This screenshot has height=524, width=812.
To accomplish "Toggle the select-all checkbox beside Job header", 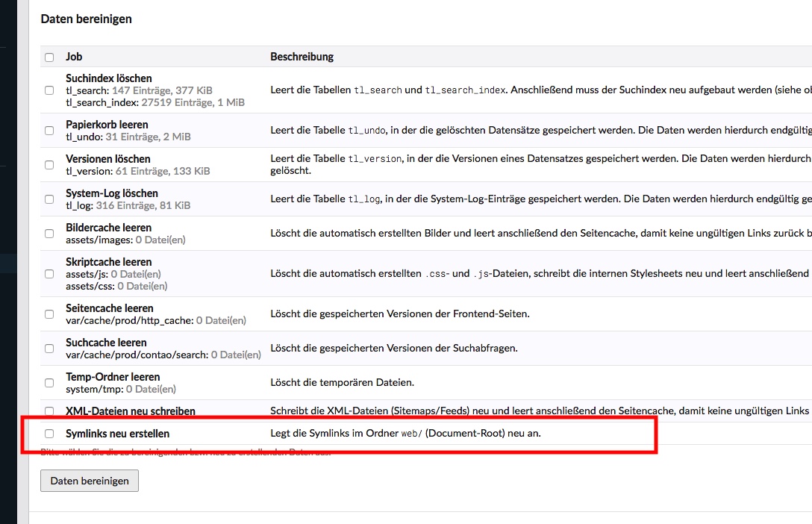I will (x=49, y=57).
